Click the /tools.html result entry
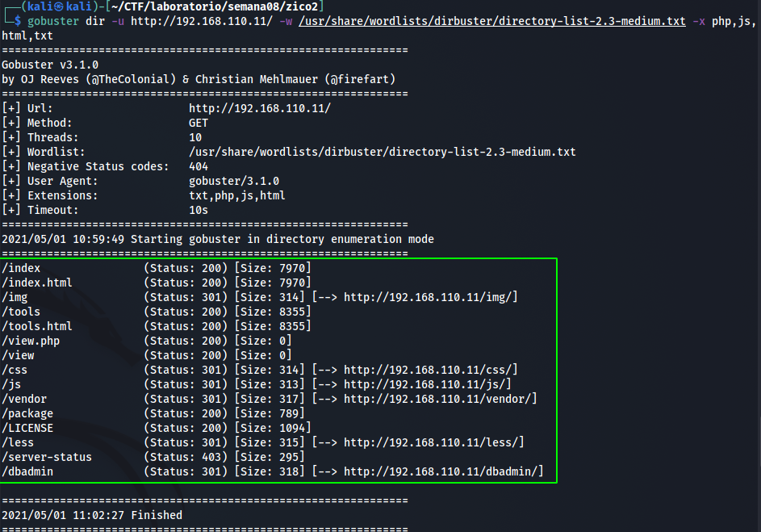Screen dimensions: 761x532 (x=37, y=326)
